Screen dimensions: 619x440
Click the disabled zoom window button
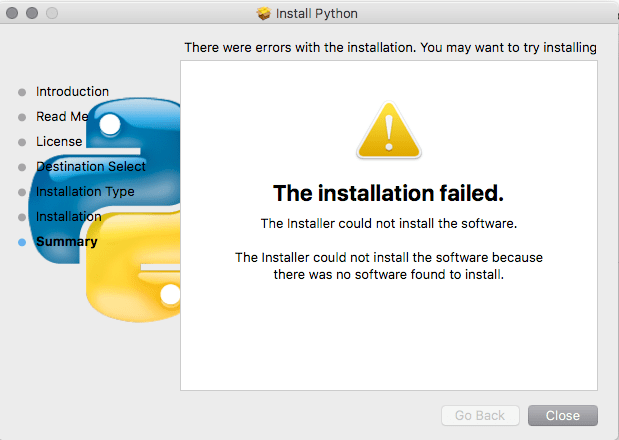(x=52, y=13)
